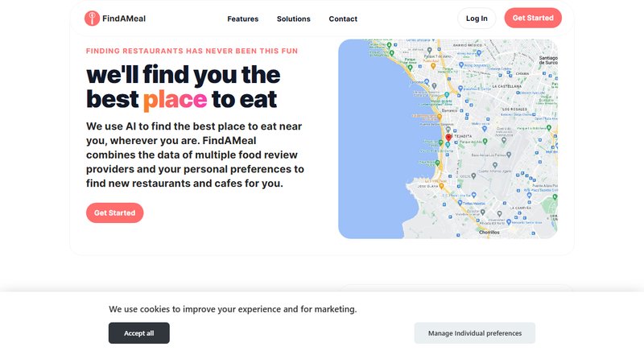This screenshot has height=359, width=644.
Task: Click Get Started below the description
Action: click(x=114, y=213)
